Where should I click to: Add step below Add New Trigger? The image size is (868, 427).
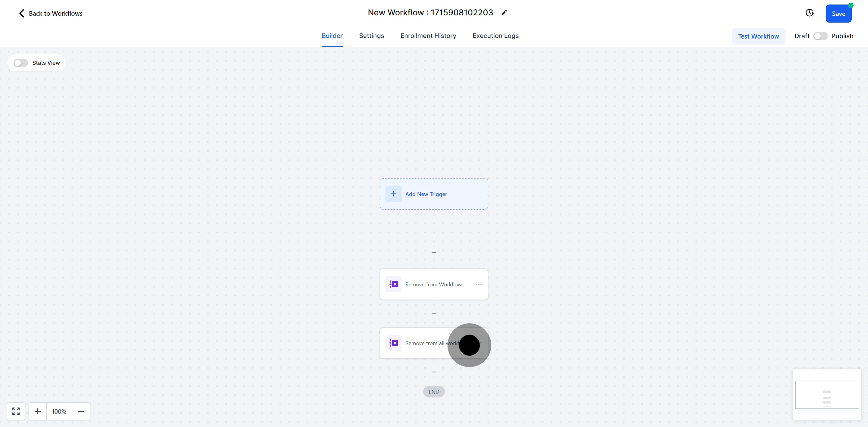click(434, 252)
